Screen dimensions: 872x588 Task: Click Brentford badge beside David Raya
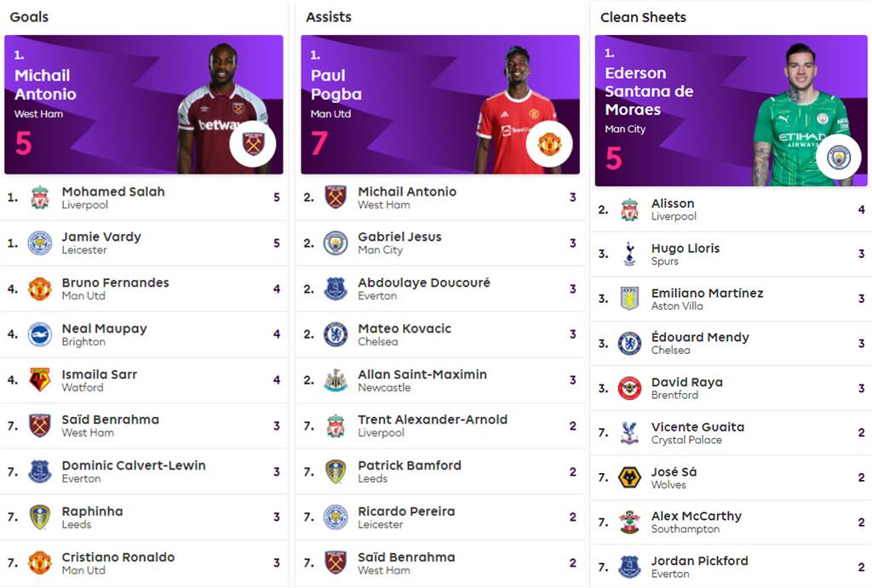coord(629,388)
